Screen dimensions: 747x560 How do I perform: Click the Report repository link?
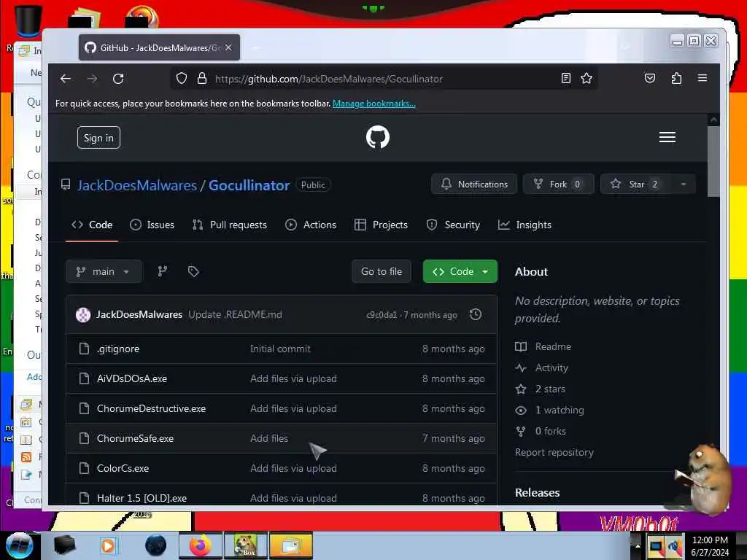click(x=554, y=452)
